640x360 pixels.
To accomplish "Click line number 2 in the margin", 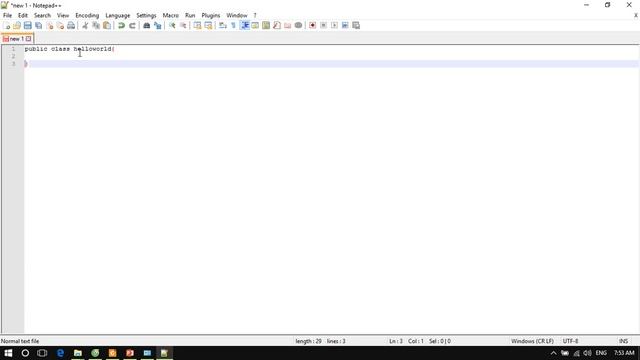I will [13, 56].
